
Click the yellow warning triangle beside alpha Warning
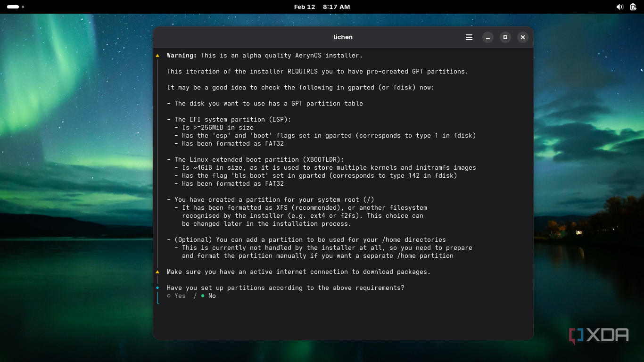pos(157,56)
